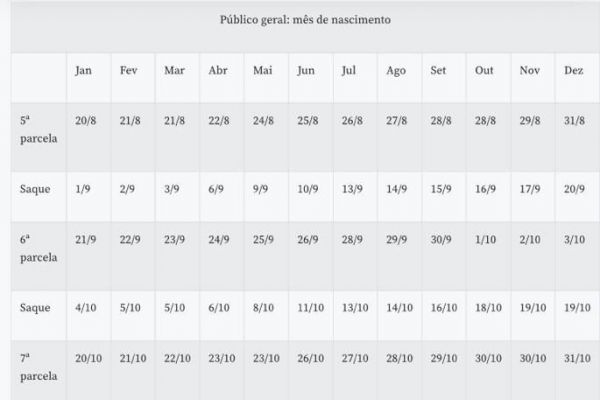Click the 20/8 date cell
Image resolution: width=600 pixels, height=400 pixels.
pos(85,121)
